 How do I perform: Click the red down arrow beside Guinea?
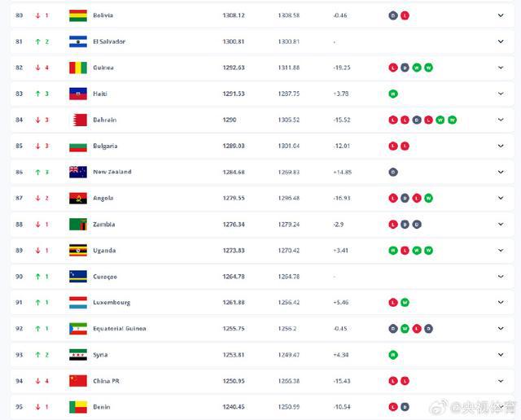38,68
